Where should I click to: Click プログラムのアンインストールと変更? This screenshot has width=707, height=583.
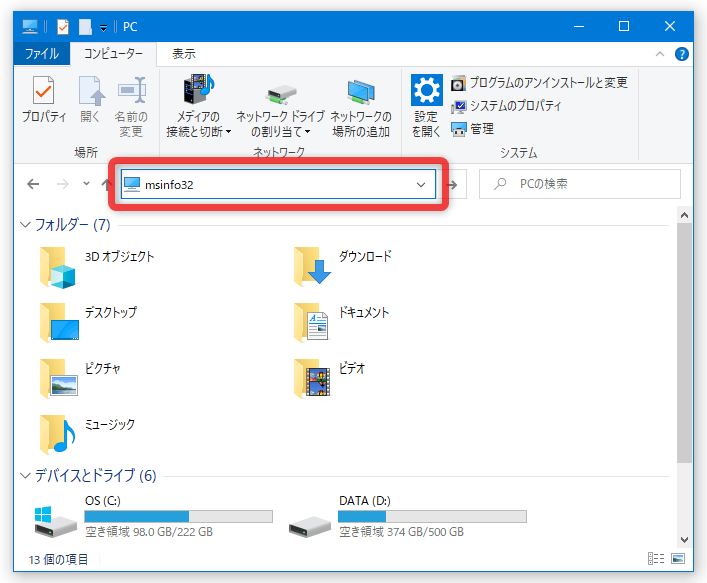pyautogui.click(x=539, y=83)
